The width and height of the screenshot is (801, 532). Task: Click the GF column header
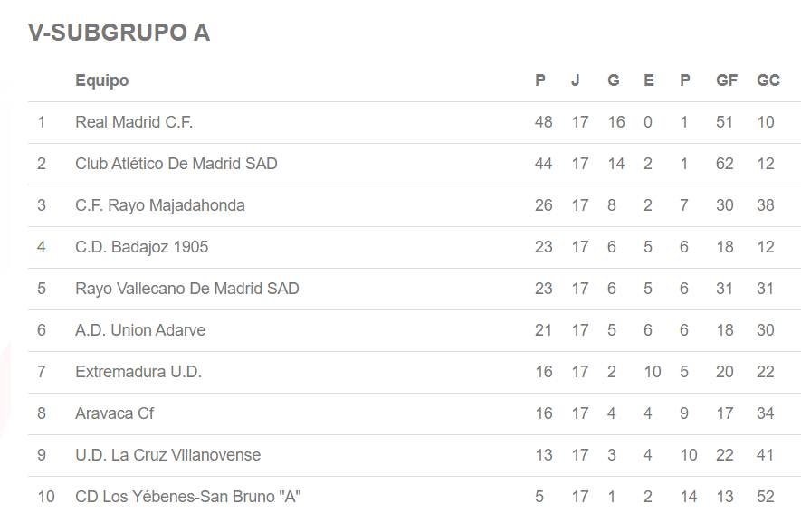tap(727, 81)
